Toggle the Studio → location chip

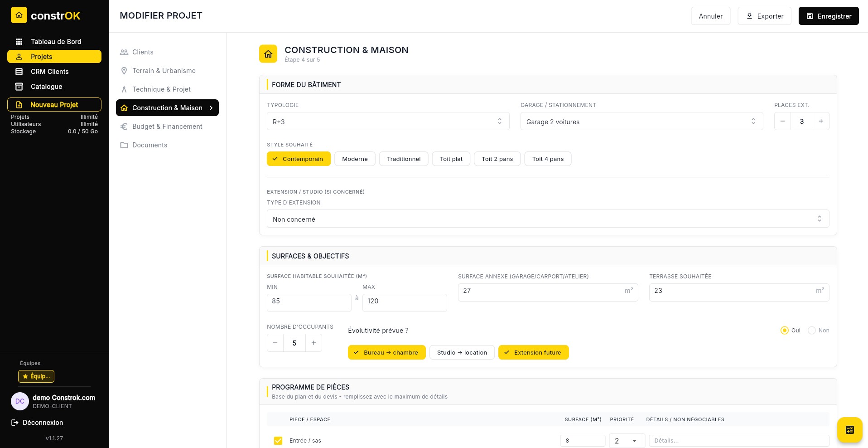pos(462,352)
